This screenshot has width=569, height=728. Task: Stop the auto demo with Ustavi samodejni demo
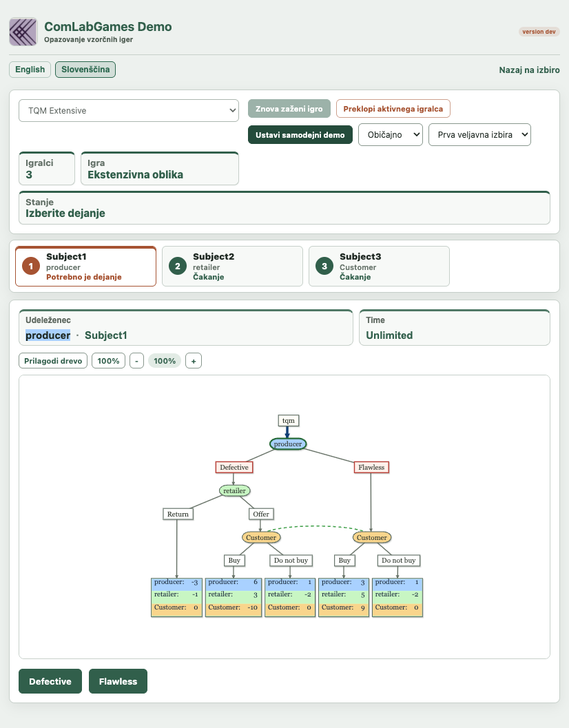300,134
